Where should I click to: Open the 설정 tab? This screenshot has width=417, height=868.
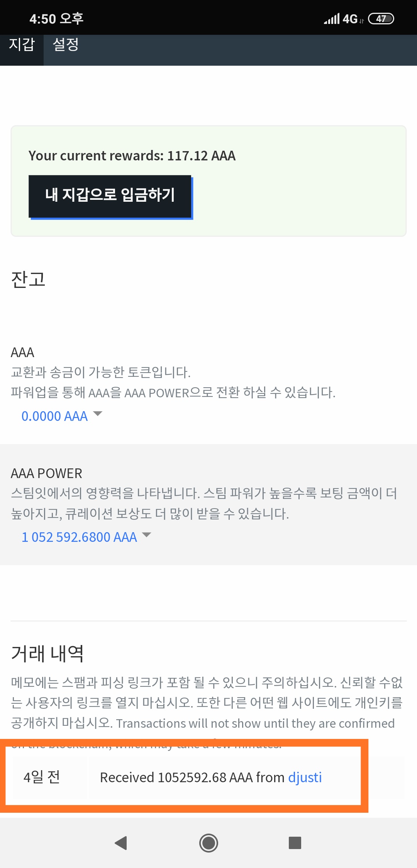pyautogui.click(x=66, y=45)
